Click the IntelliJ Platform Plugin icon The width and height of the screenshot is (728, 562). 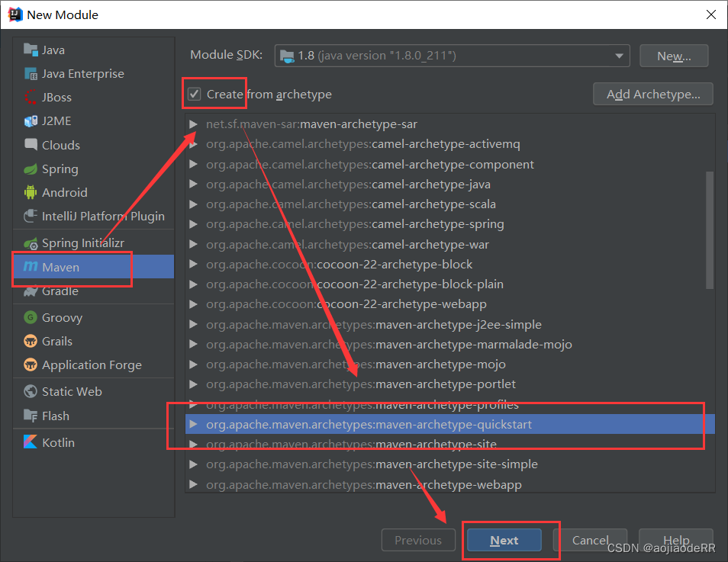31,216
